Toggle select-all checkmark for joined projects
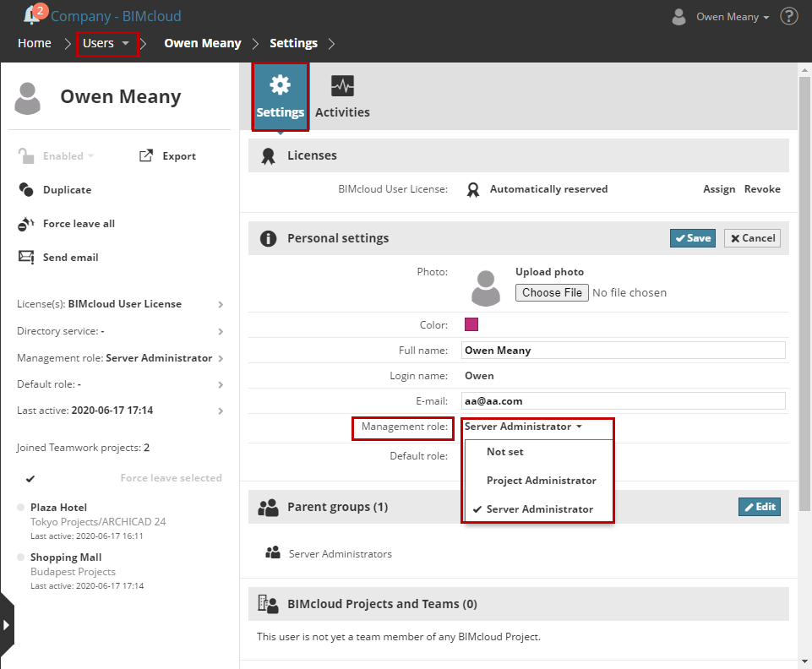 [x=30, y=478]
